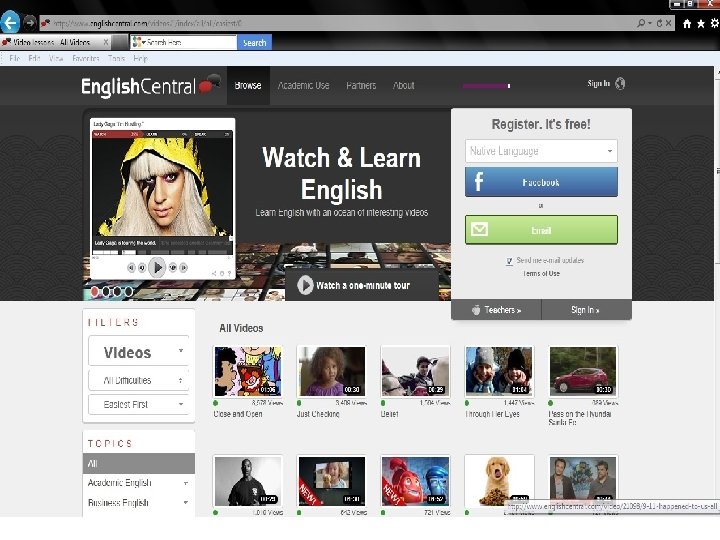Click the browser forward arrow button

pos(30,22)
